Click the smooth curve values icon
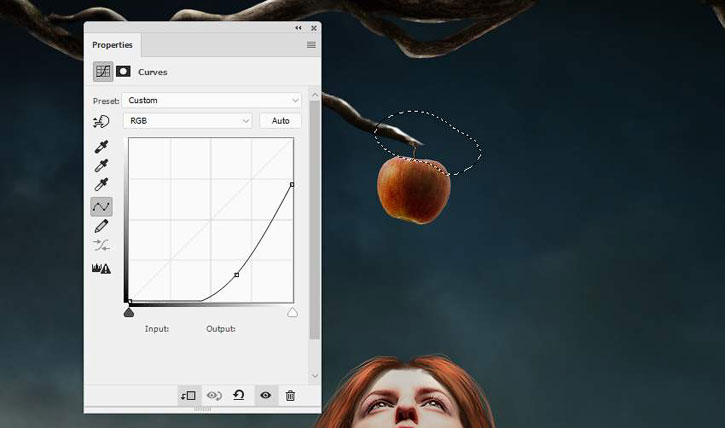The height and width of the screenshot is (428, 725). [x=101, y=245]
